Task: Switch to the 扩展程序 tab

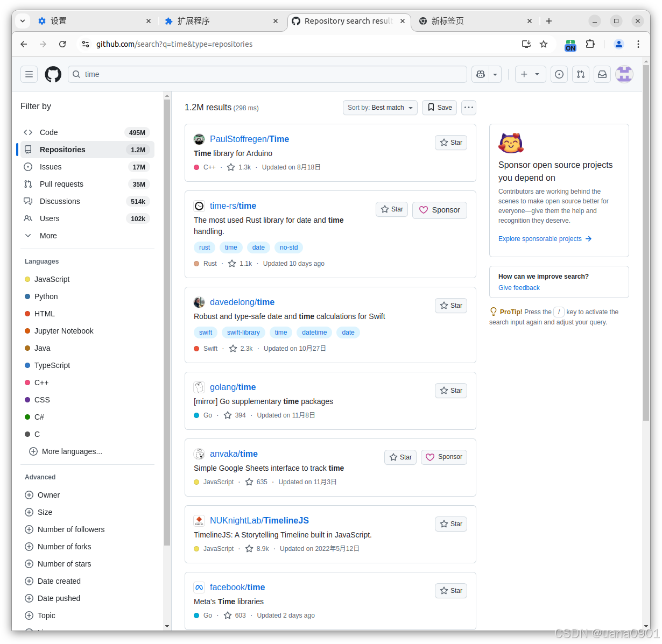Action: click(x=222, y=21)
